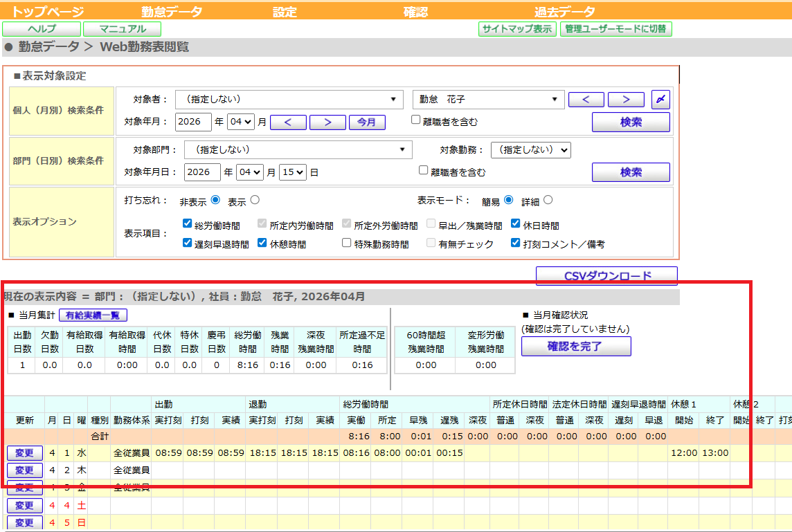Expand the 勤怠 花子 employee dropdown
792x532 pixels.
488,99
